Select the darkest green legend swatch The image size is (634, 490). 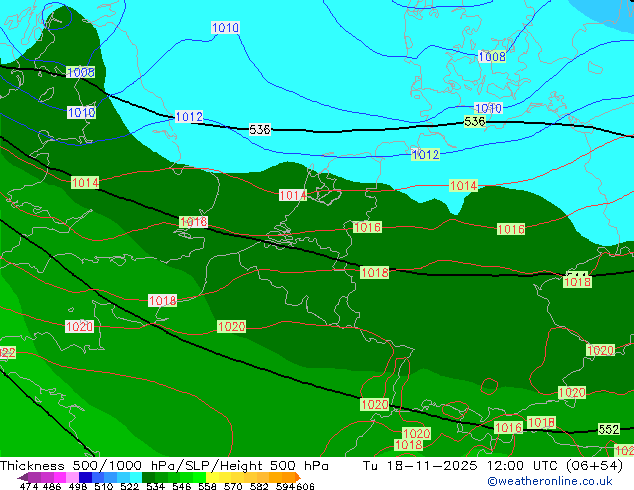[148, 477]
